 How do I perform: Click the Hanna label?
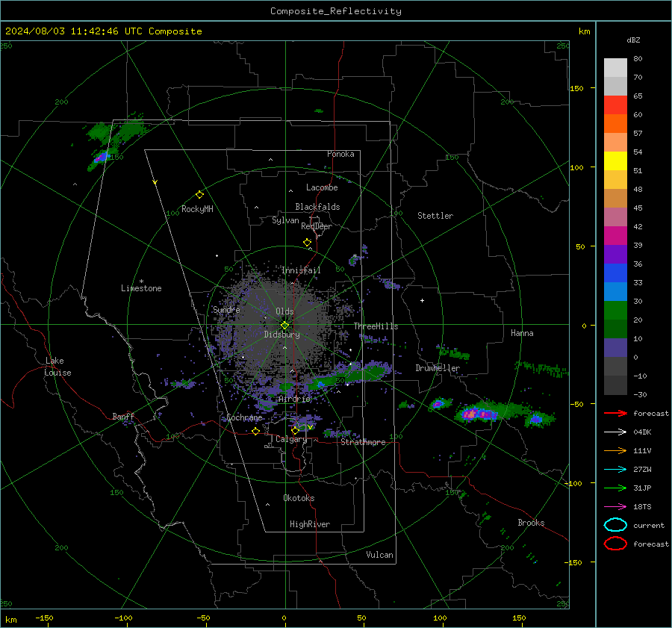pyautogui.click(x=522, y=333)
